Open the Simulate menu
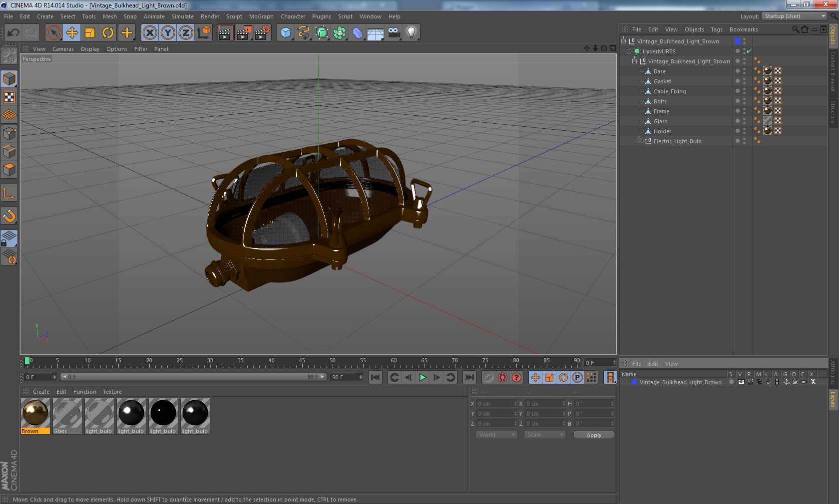 tap(183, 16)
